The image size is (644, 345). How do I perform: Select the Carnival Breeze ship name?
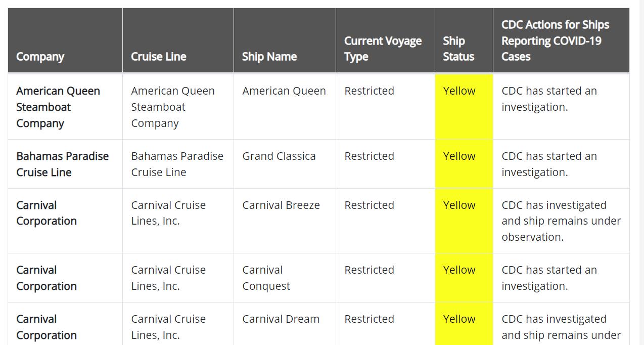281,205
